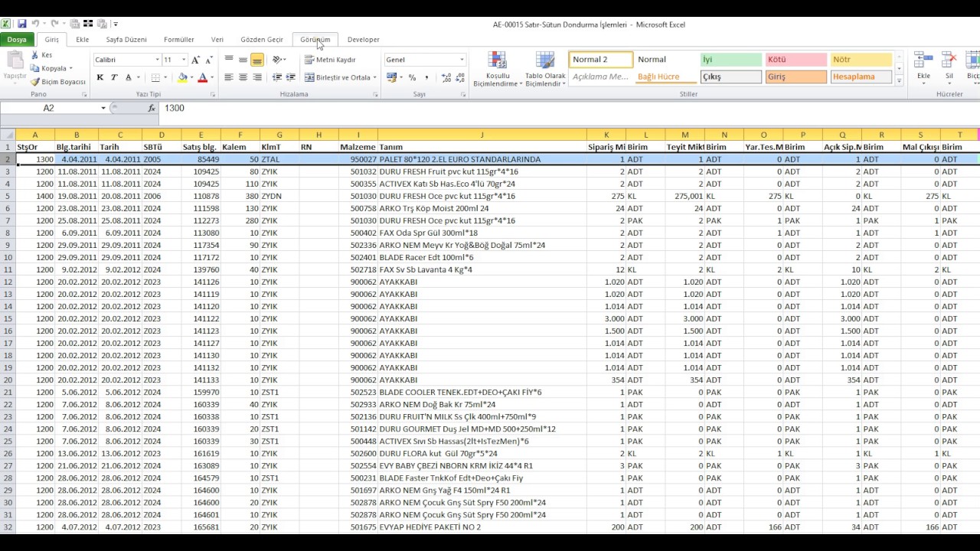Apply percent style to cells
980x551 pixels.
coord(412,77)
